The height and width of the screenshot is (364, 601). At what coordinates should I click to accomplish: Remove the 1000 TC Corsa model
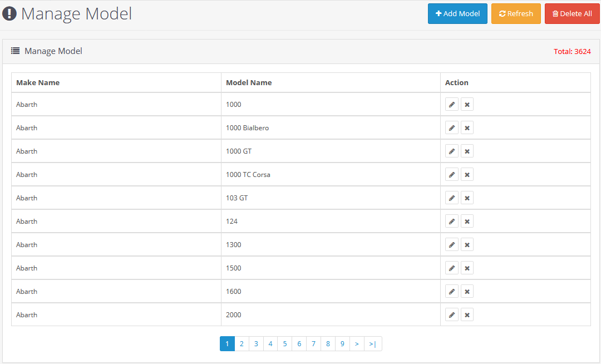[x=467, y=175]
